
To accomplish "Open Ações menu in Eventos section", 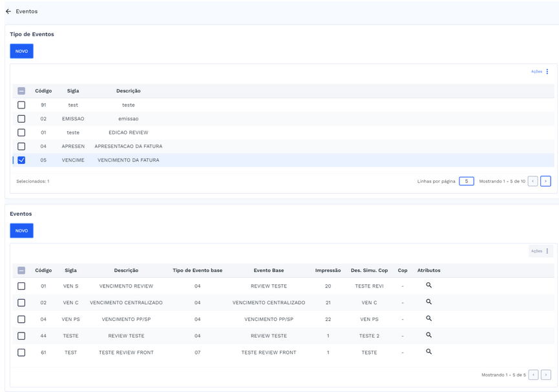I will click(x=540, y=251).
